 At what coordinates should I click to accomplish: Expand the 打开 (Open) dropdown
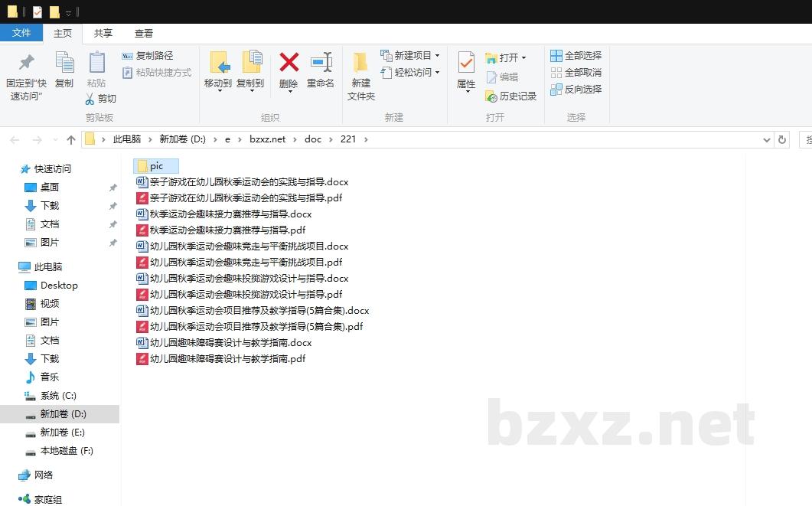click(x=524, y=57)
